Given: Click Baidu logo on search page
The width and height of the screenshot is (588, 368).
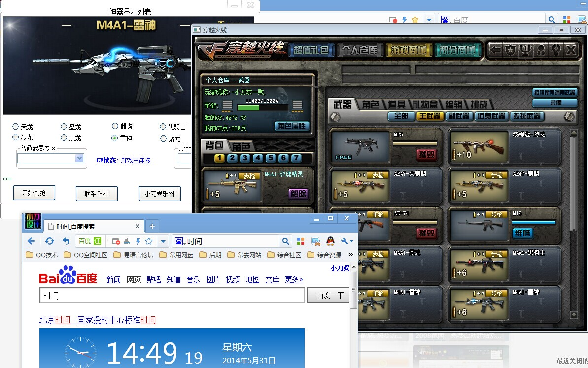Looking at the screenshot, I should pyautogui.click(x=68, y=275).
